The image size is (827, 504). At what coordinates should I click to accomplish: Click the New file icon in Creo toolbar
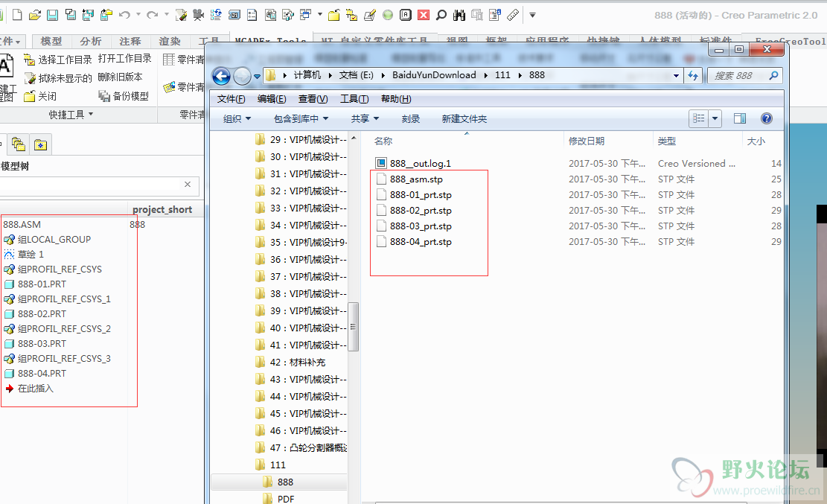(x=17, y=15)
